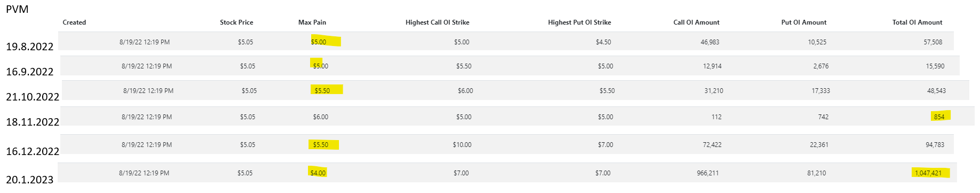Select the Stock Price column header
This screenshot has height=193, width=980.
(x=236, y=22)
